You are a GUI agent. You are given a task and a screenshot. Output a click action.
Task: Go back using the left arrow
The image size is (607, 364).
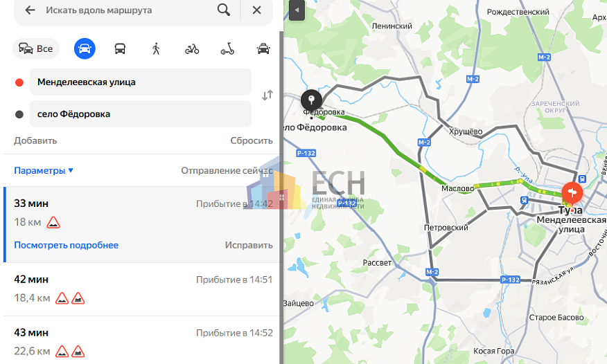(30, 10)
